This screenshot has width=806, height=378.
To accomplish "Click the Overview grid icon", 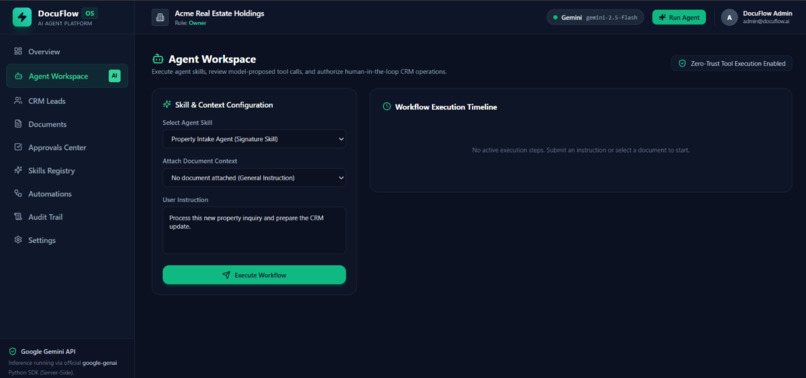I will pos(18,51).
